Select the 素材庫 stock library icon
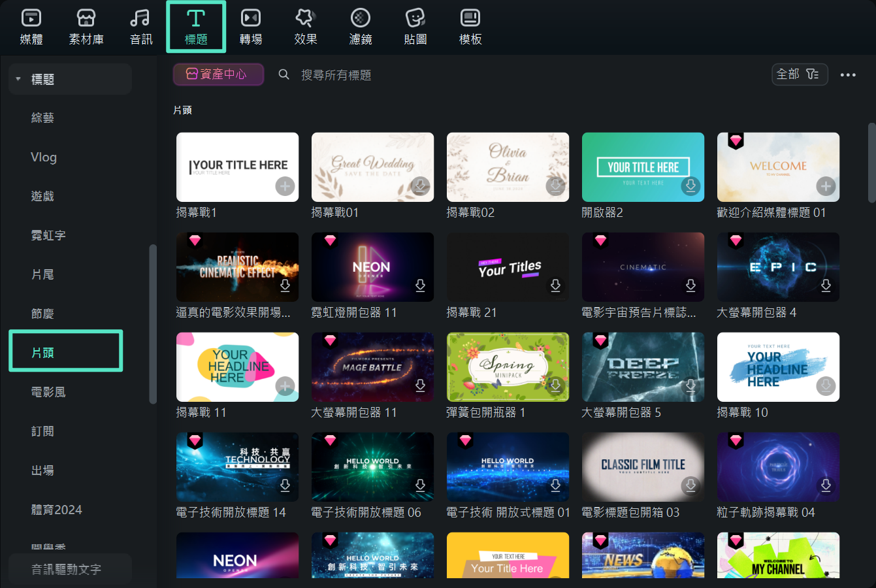Viewport: 876px width, 588px height. coord(86,26)
